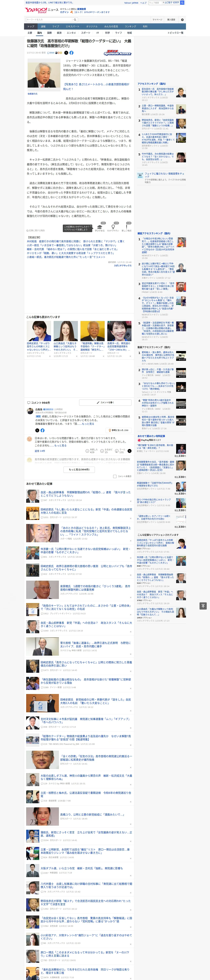This screenshot has width=210, height=980.
Task: Open the ランキング main tab
Action: pyautogui.click(x=130, y=27)
